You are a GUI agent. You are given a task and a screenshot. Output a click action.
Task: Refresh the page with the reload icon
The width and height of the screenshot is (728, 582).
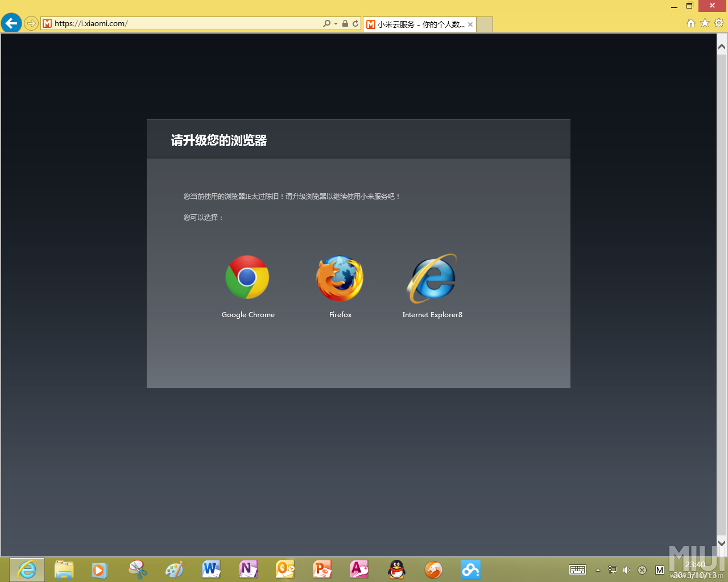click(355, 23)
